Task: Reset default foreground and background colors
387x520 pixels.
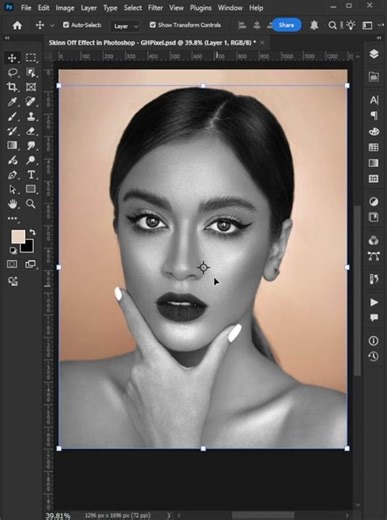Action: pos(13,250)
